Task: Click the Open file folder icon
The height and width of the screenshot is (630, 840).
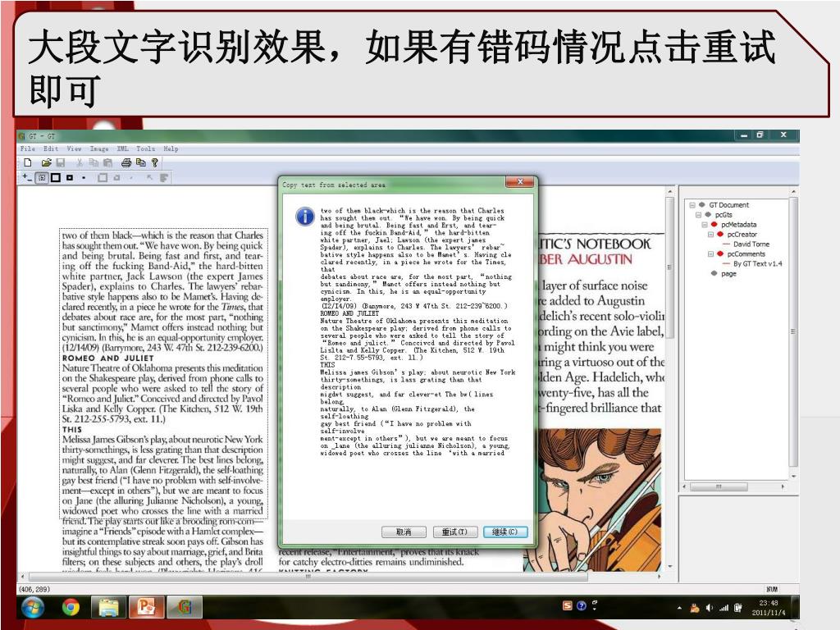Action: 47,162
